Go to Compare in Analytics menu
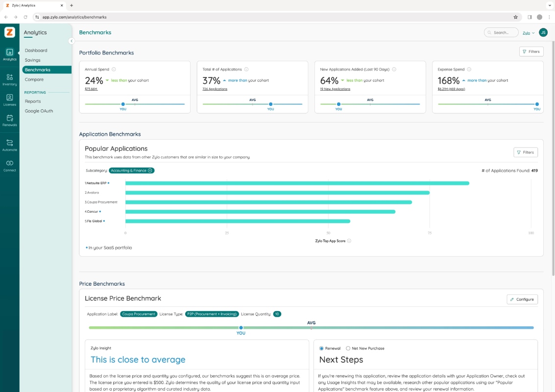 coord(34,80)
